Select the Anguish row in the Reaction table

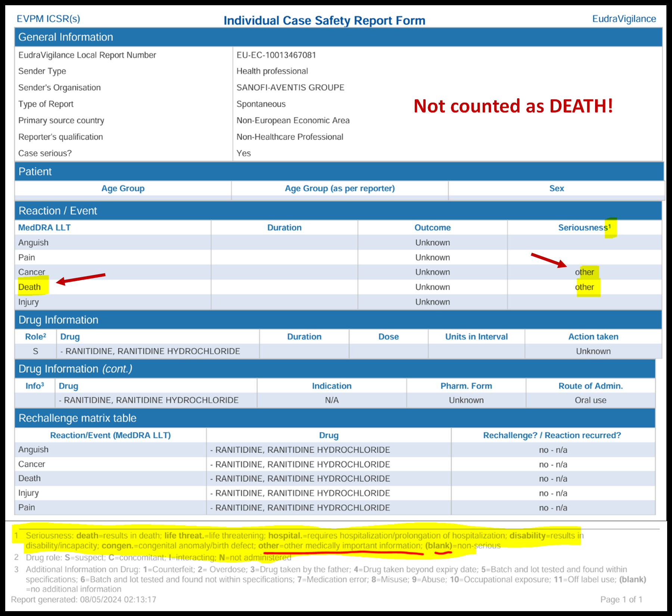point(338,242)
